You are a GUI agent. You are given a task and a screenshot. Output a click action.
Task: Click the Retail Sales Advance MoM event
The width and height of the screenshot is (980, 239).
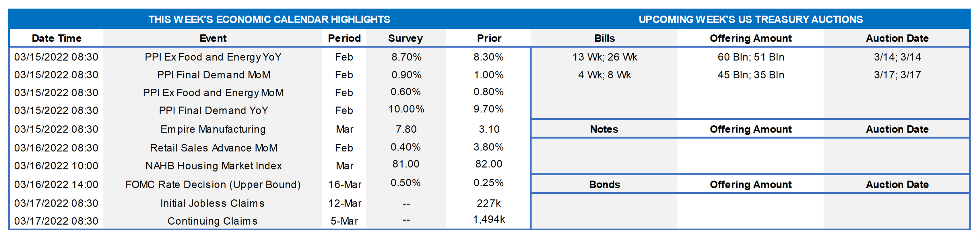214,148
